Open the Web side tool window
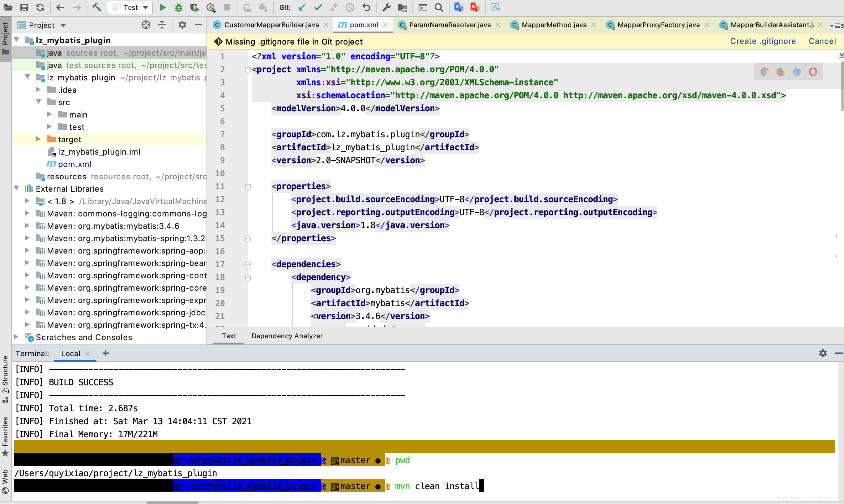Screen dimensions: 844x504 click(6, 482)
